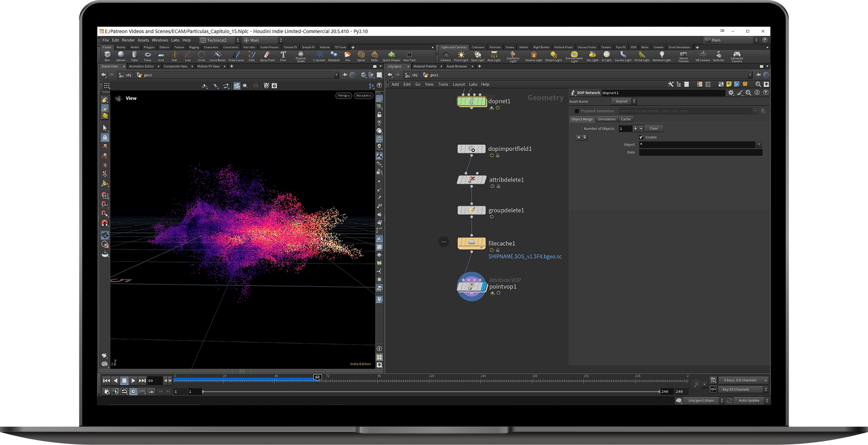This screenshot has width=868, height=445.
Task: Click the timeline frame 68 marker
Action: coord(317,377)
